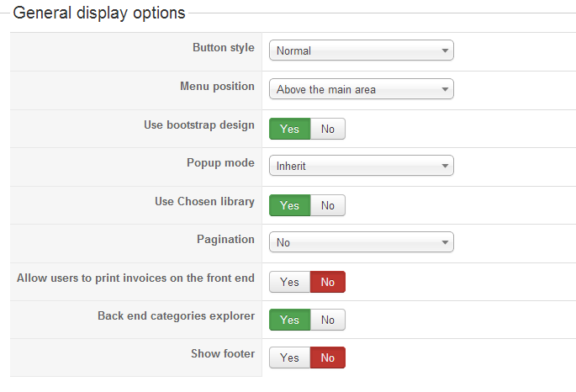The height and width of the screenshot is (392, 576).
Task: Expand the Pagination dropdown
Action: 361,242
